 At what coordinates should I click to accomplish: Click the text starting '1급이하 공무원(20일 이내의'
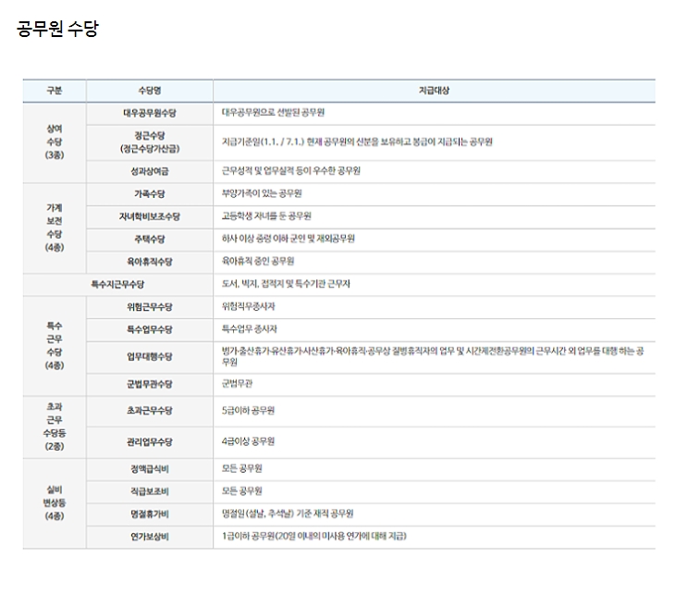[x=314, y=537]
